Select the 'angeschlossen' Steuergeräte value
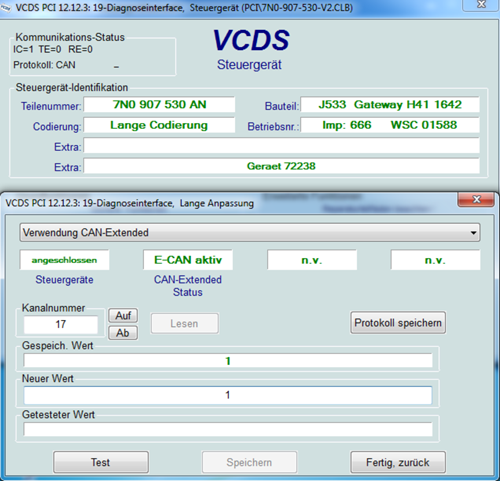The height and width of the screenshot is (481, 500). (x=64, y=260)
